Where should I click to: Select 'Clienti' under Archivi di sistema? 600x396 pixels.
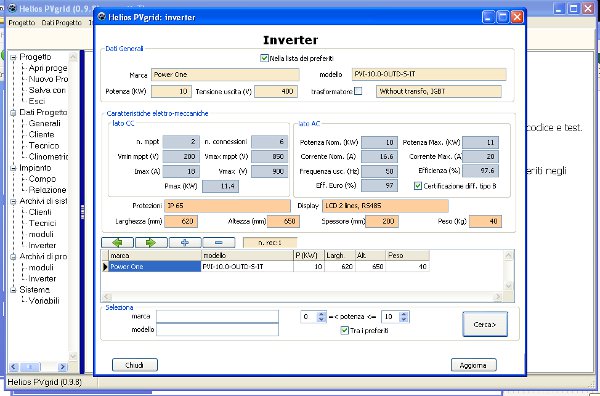40,212
